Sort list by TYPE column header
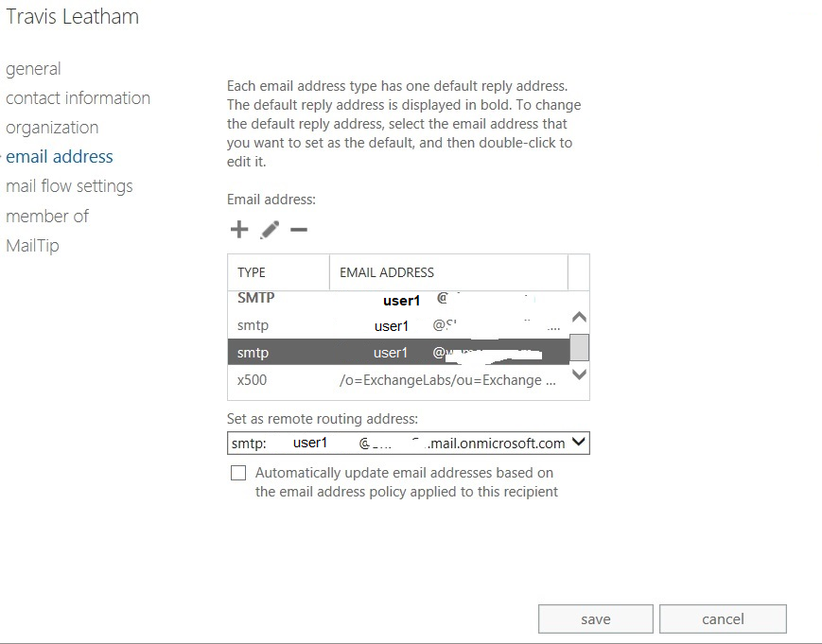Screen dimensions: 822x644 click(278, 272)
